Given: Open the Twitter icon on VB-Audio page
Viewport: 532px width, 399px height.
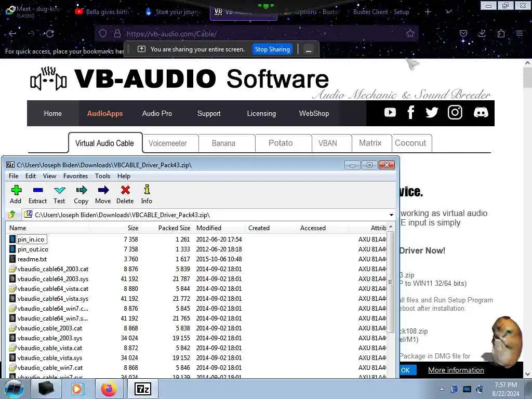Looking at the screenshot, I should (432, 112).
